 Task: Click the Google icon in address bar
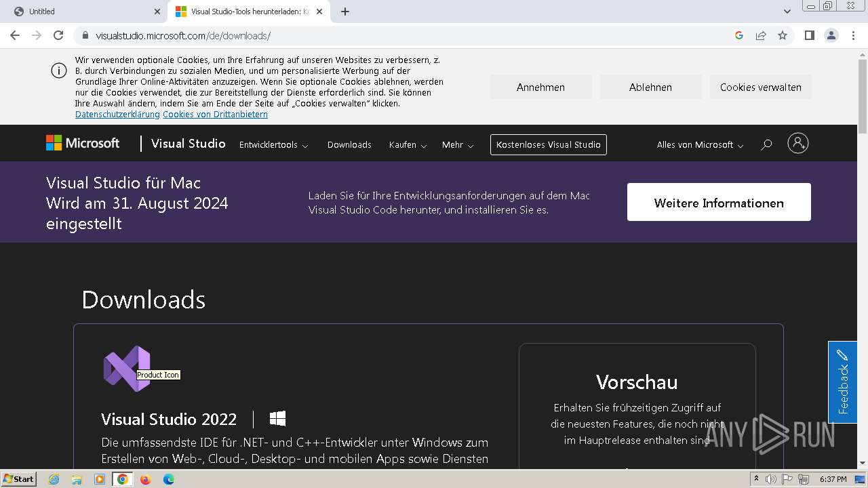pos(739,35)
